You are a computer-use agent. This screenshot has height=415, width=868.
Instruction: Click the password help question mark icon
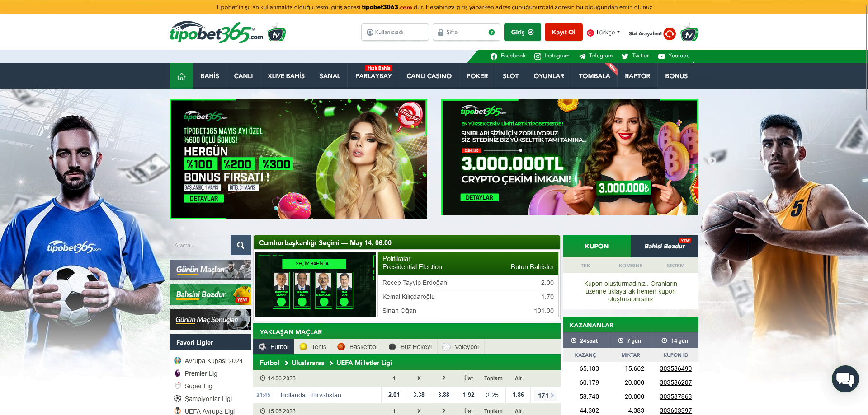[491, 32]
